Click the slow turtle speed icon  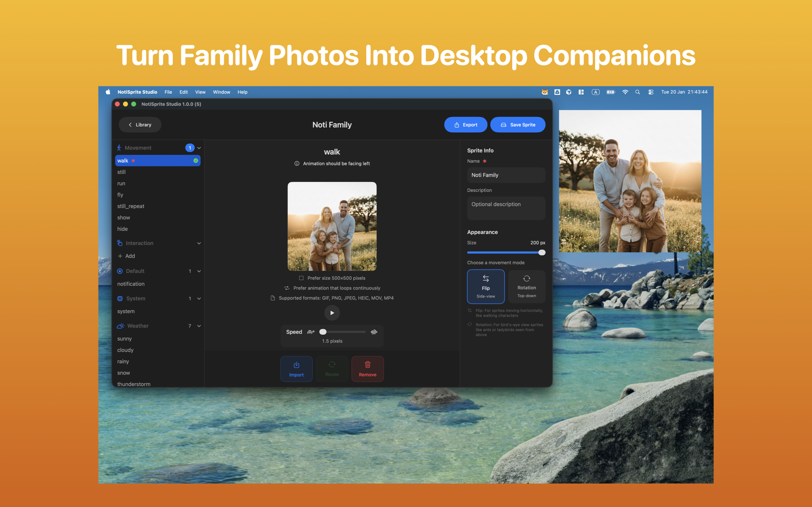[x=311, y=332]
